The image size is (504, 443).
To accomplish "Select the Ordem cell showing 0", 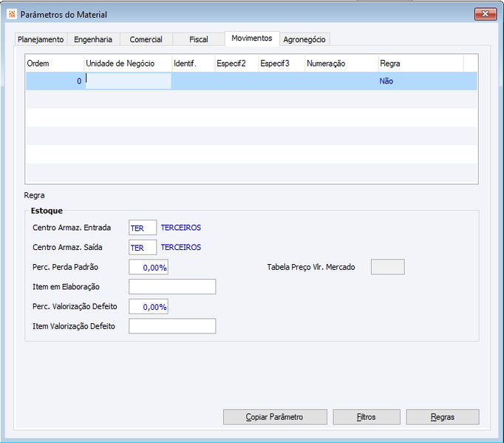I will point(55,81).
